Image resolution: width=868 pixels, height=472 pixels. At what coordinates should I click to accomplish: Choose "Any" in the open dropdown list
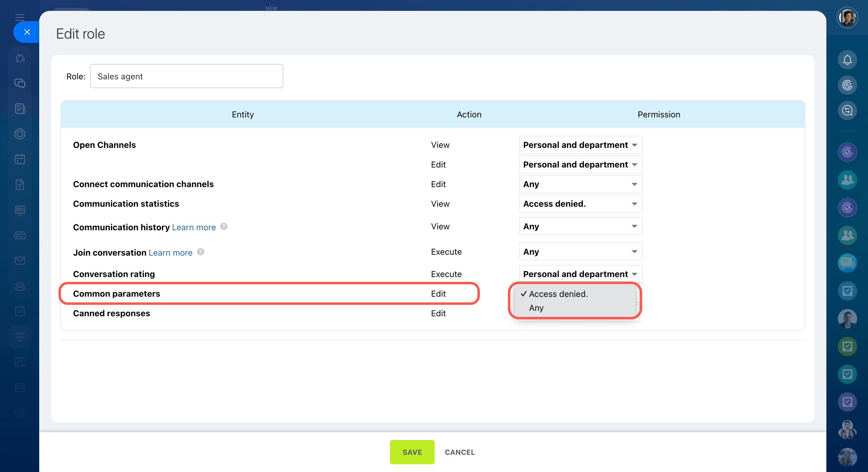click(536, 308)
